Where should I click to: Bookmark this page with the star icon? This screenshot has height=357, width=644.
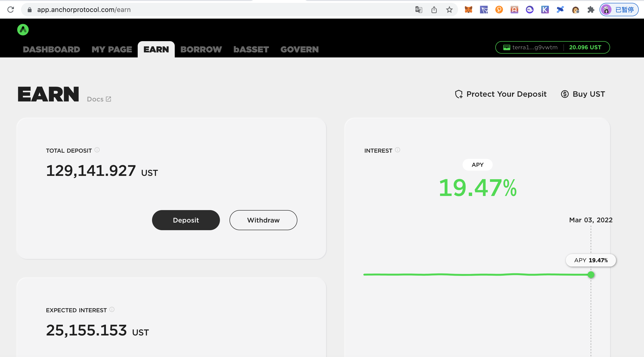[449, 10]
